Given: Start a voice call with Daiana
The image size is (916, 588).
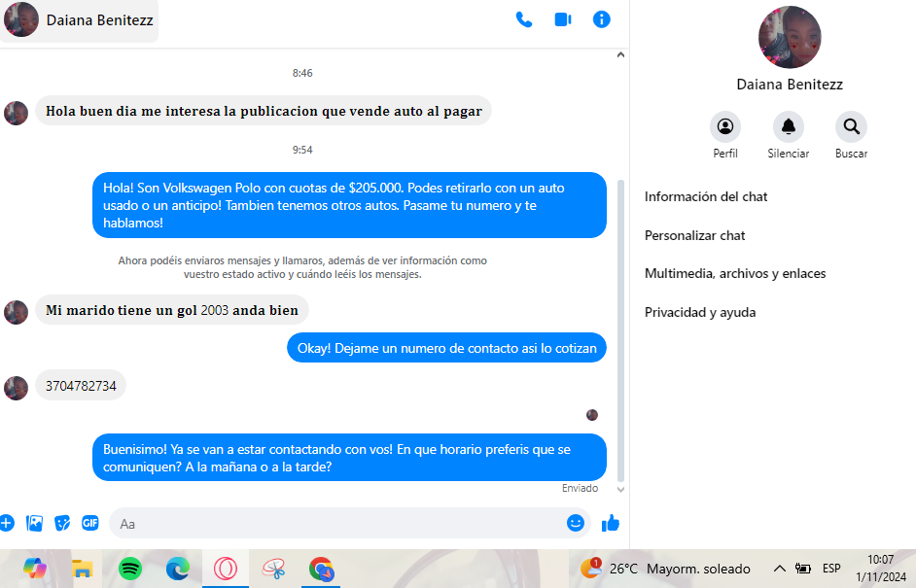Looking at the screenshot, I should click(524, 19).
